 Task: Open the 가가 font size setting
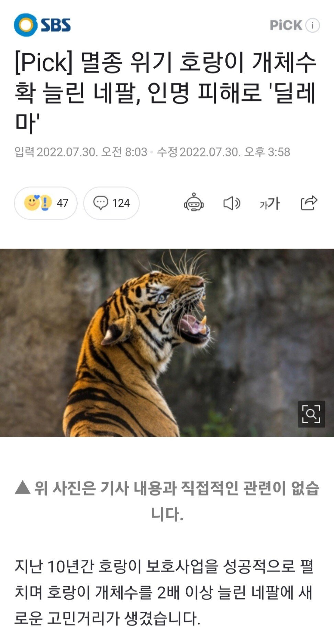(270, 203)
